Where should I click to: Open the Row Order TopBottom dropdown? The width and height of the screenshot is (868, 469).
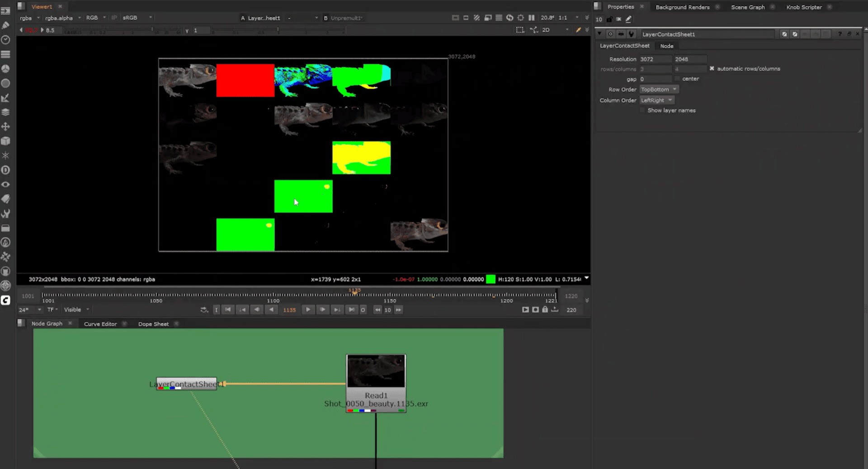tap(659, 89)
